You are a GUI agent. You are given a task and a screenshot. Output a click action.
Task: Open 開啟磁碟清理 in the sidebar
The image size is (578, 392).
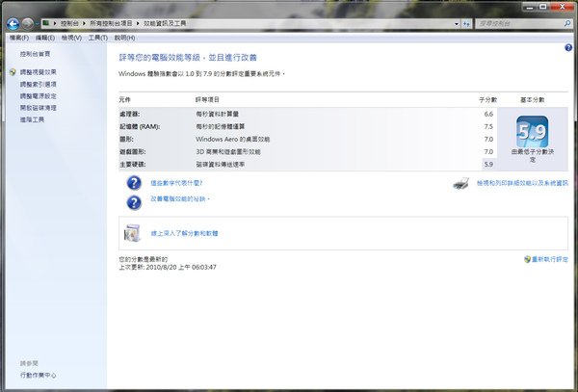(38, 108)
